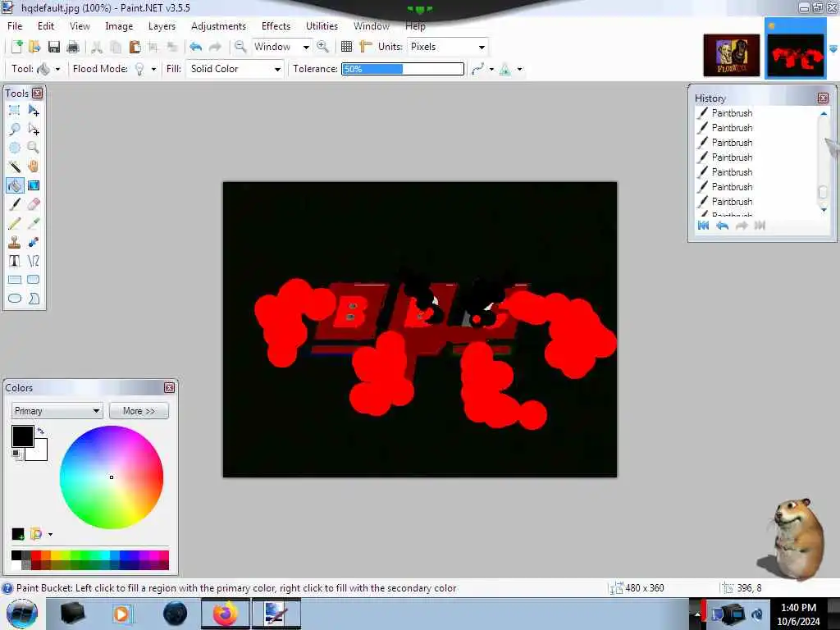840x630 pixels.
Task: Select the Move Selected Pixels tool
Action: coord(33,111)
